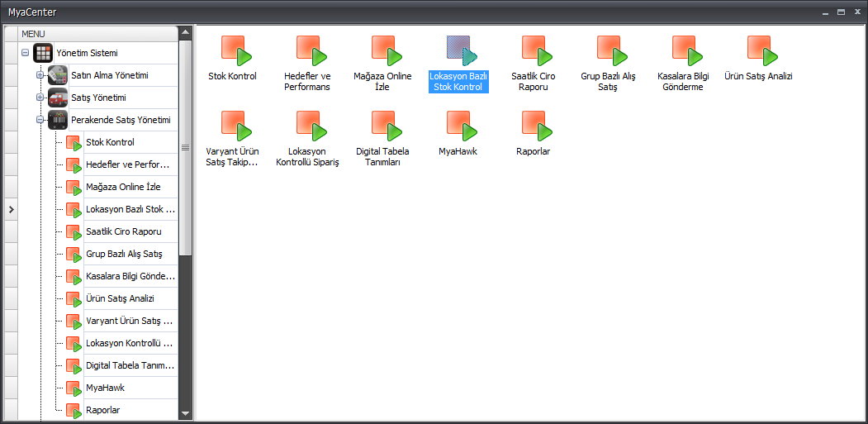
Task: Open Grup Bazlı Alış Satış large icon
Action: pos(612,50)
